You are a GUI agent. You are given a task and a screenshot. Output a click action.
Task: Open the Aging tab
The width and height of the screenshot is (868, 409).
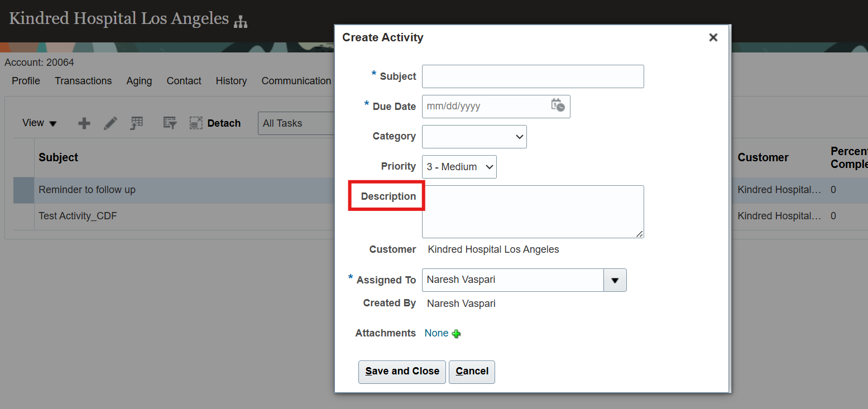point(139,81)
